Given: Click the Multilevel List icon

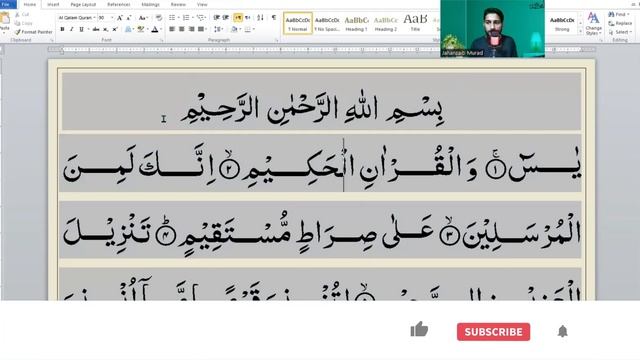Looking at the screenshot, I should tap(201, 18).
